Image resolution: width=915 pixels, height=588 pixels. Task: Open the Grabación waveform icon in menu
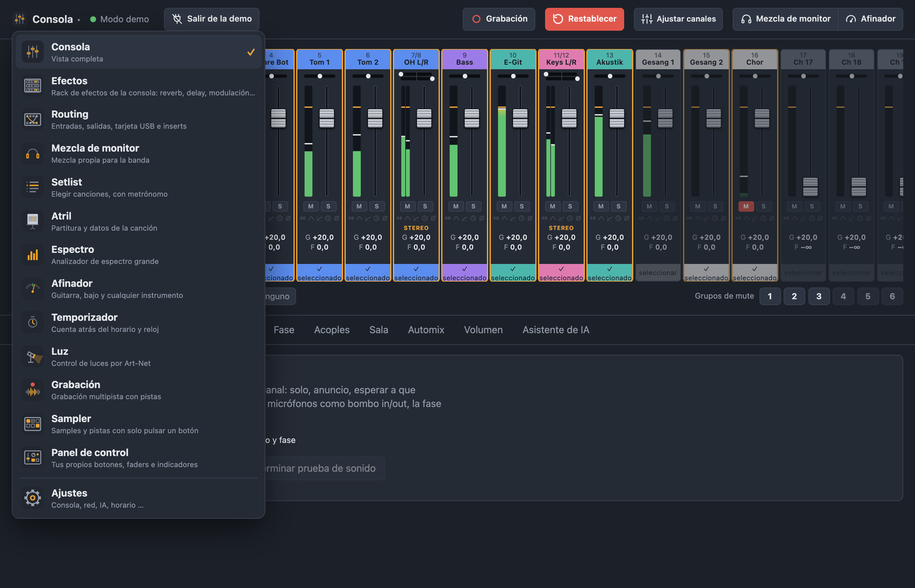click(33, 390)
